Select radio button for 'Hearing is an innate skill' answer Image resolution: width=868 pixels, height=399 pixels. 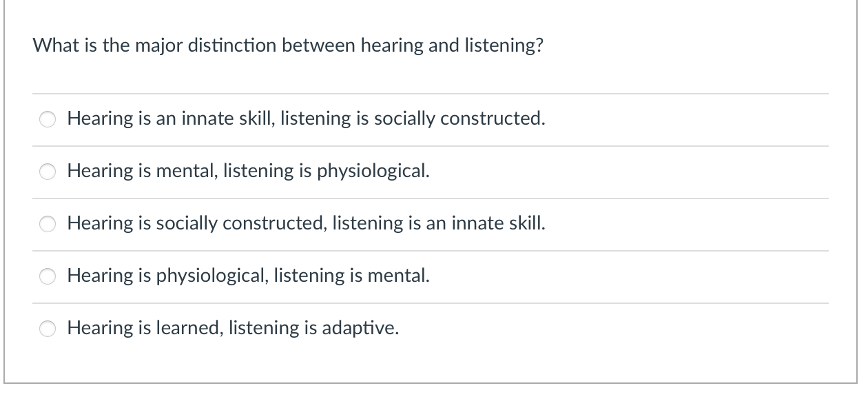click(47, 119)
